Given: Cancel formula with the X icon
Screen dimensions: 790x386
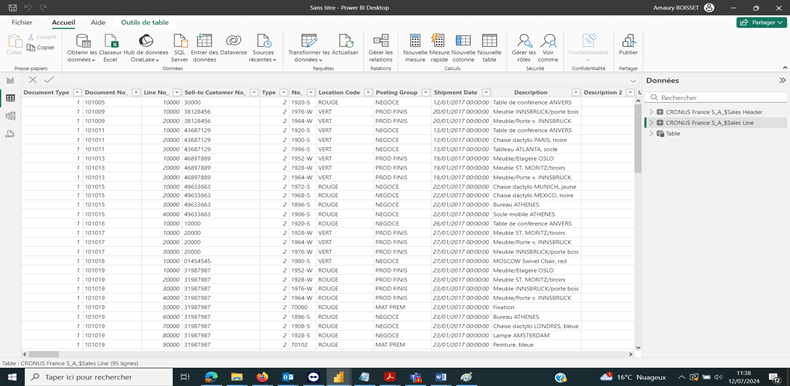Looking at the screenshot, I should click(x=33, y=80).
